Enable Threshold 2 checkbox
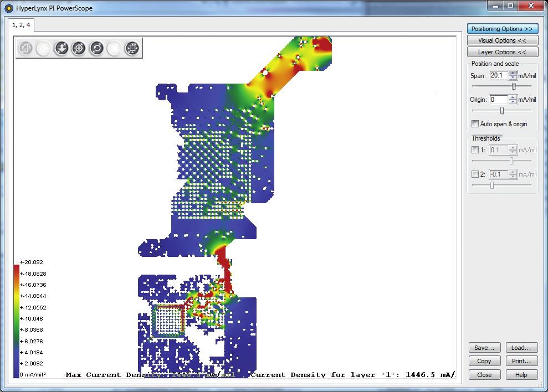Viewport: 548px width, 392px height. coord(475,174)
